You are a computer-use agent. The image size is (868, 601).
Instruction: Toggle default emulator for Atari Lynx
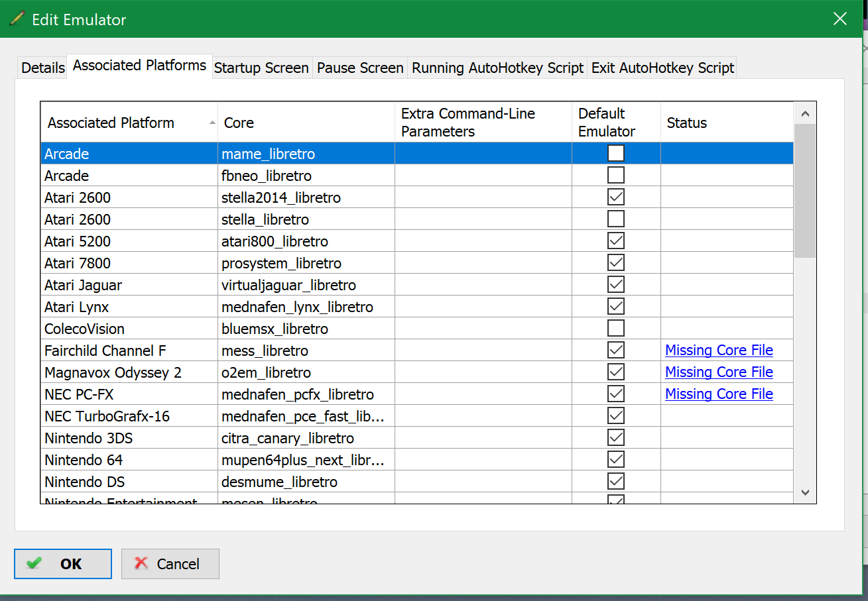coord(616,307)
